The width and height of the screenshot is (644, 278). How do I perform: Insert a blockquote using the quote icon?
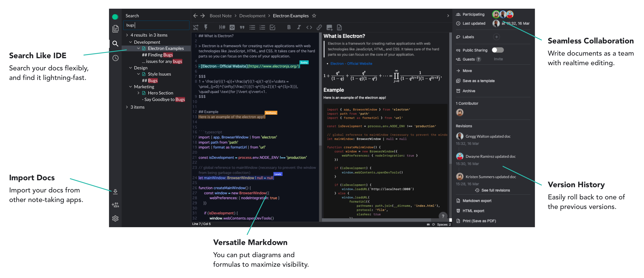242,27
